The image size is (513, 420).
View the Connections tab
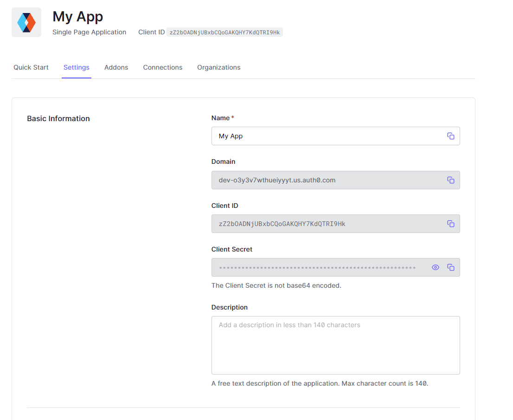[162, 67]
